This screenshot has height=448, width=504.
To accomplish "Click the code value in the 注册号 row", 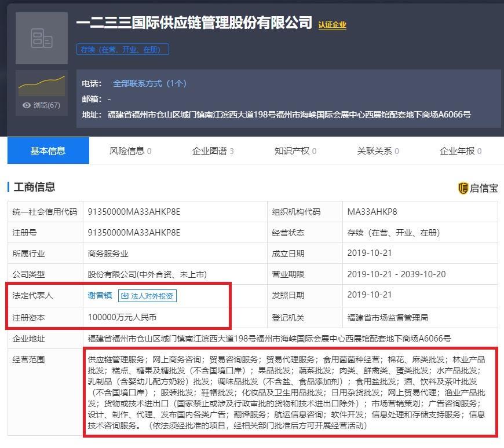I will pyautogui.click(x=134, y=233).
